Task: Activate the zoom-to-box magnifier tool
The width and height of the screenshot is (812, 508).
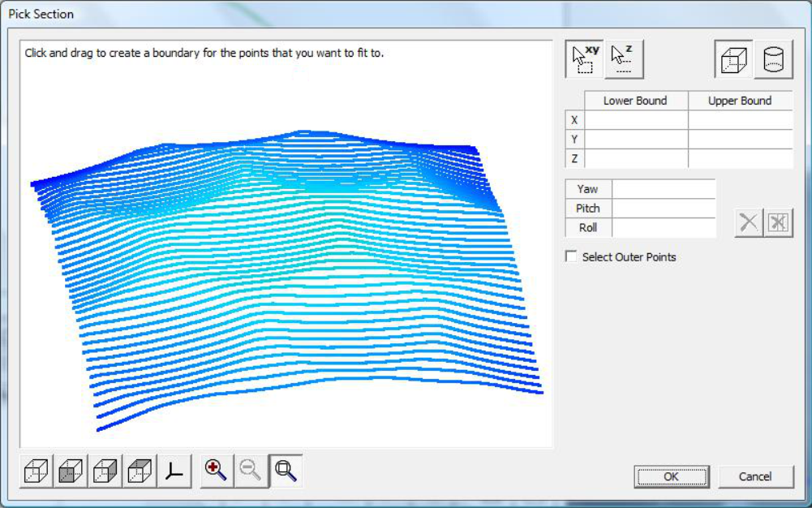Action: [286, 471]
